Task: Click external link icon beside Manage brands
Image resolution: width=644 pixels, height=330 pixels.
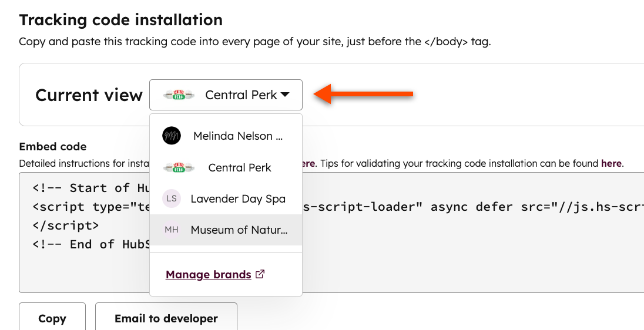Action: [x=260, y=274]
